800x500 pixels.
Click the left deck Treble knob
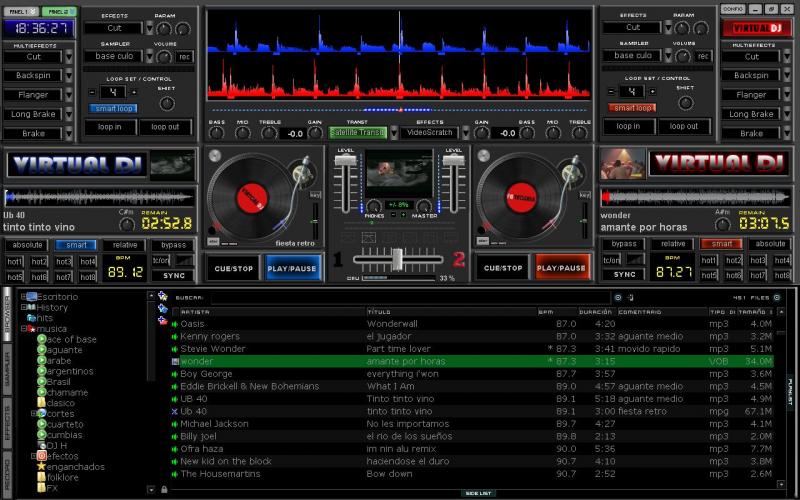[x=269, y=133]
